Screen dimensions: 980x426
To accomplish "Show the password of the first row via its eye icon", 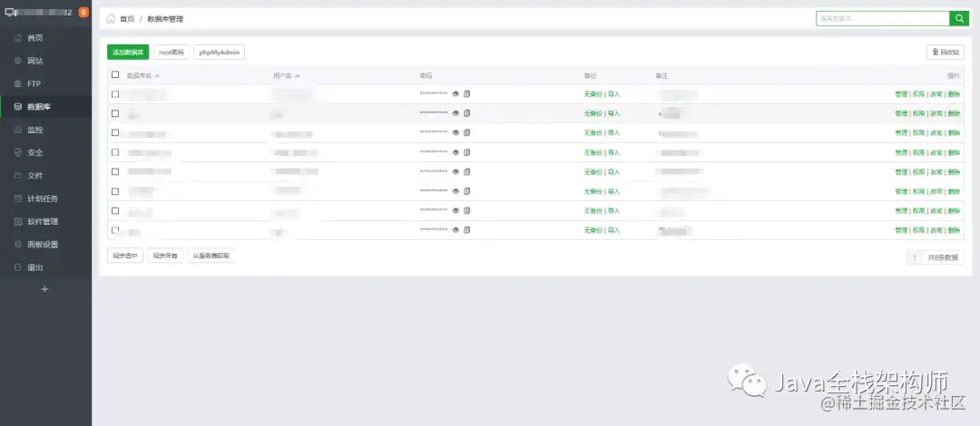I will click(456, 93).
